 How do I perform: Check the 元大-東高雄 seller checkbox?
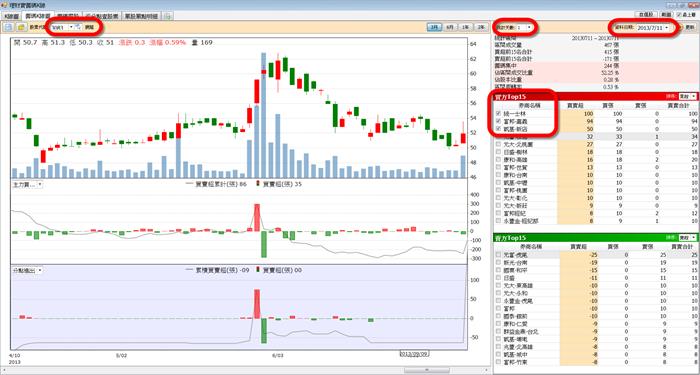[x=498, y=286]
